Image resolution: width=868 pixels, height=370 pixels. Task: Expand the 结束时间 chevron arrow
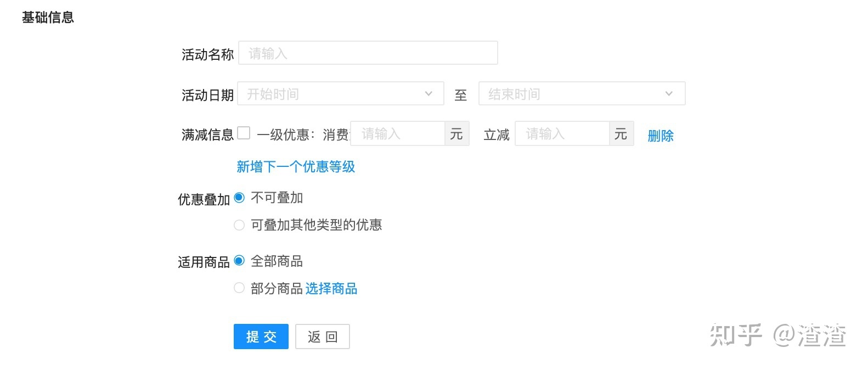(669, 94)
